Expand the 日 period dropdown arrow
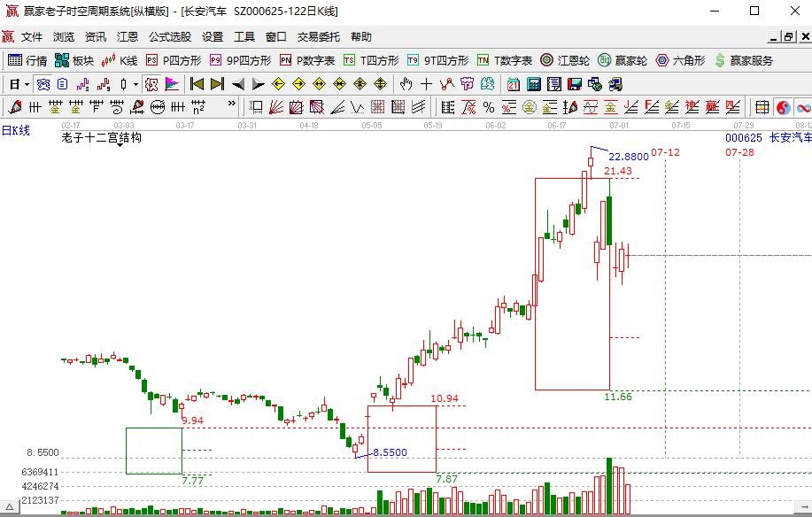 pyautogui.click(x=27, y=84)
